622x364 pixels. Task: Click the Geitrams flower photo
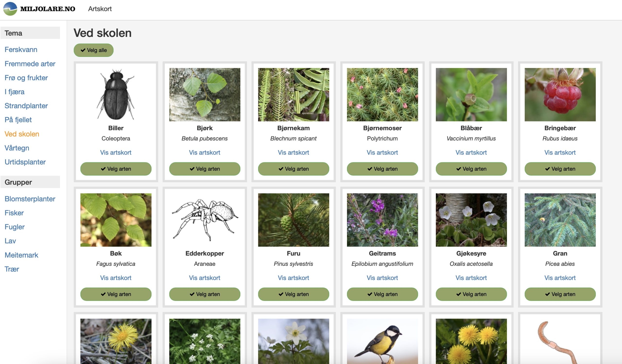(x=382, y=220)
